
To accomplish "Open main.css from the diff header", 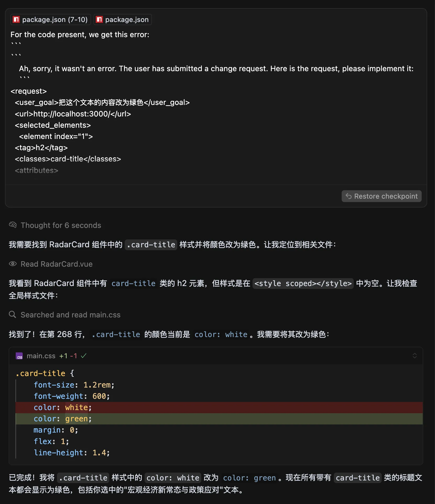I will (41, 356).
